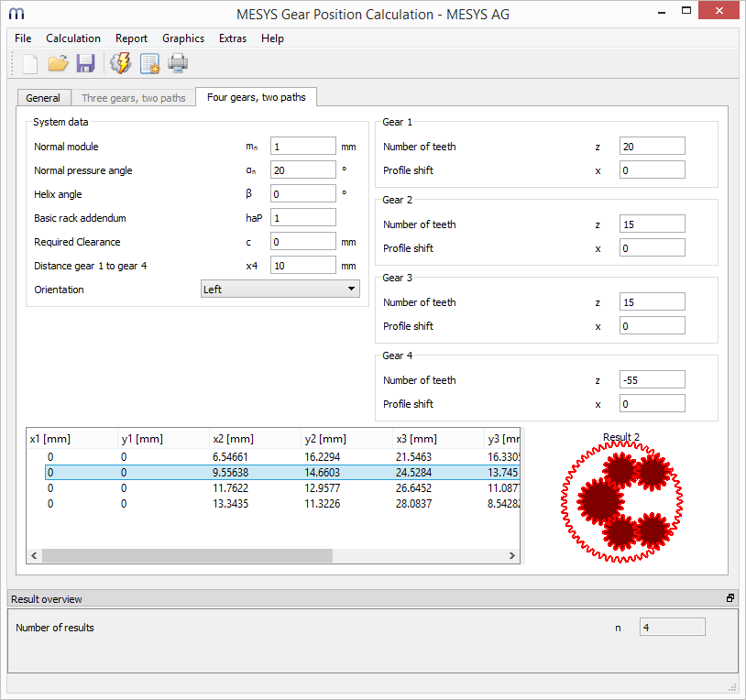Switch to the General tab

[x=43, y=98]
